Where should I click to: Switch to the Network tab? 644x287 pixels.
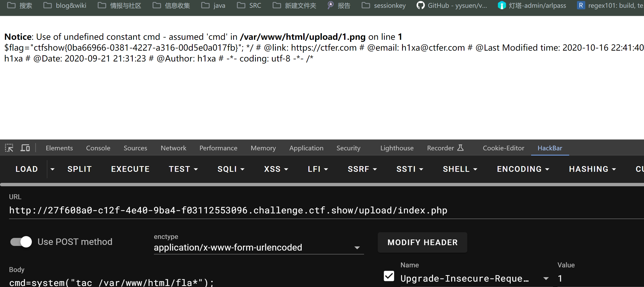point(173,148)
